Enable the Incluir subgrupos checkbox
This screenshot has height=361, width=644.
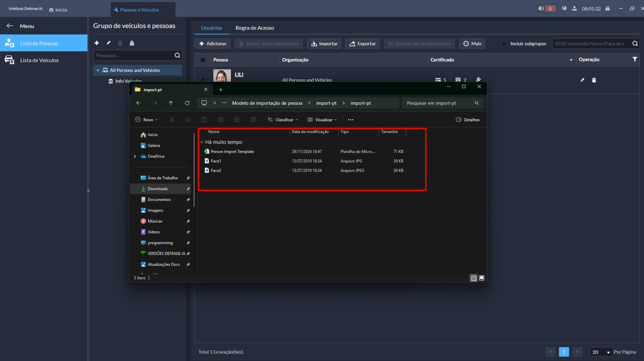(504, 44)
